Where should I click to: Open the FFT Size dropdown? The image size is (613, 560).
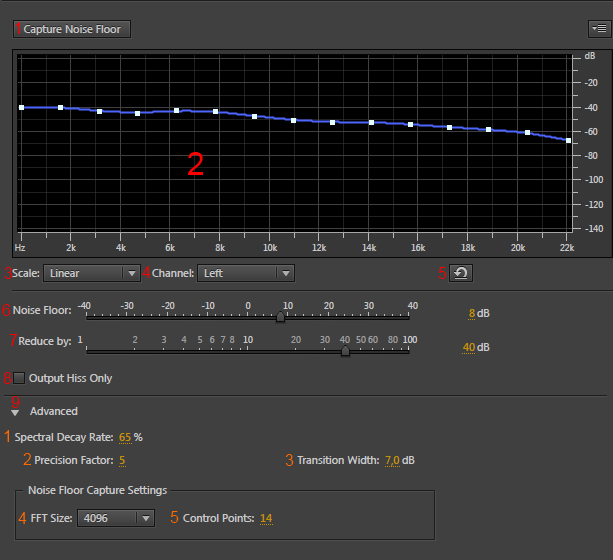coord(118,518)
